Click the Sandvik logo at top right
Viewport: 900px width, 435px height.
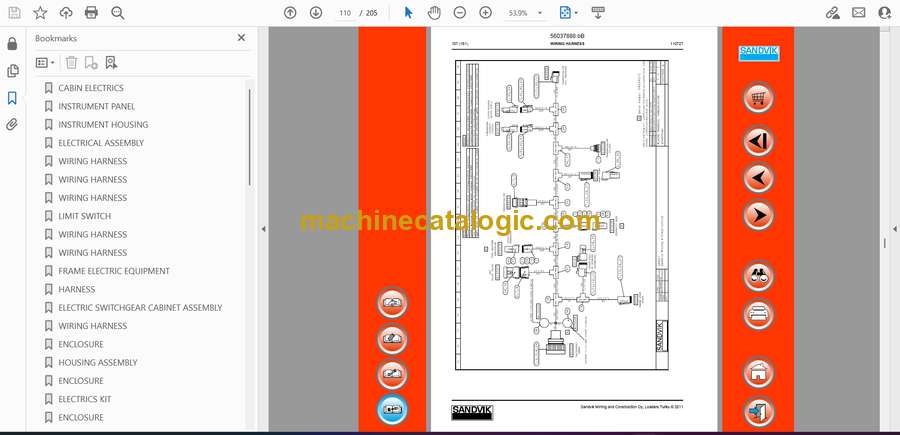coord(758,53)
